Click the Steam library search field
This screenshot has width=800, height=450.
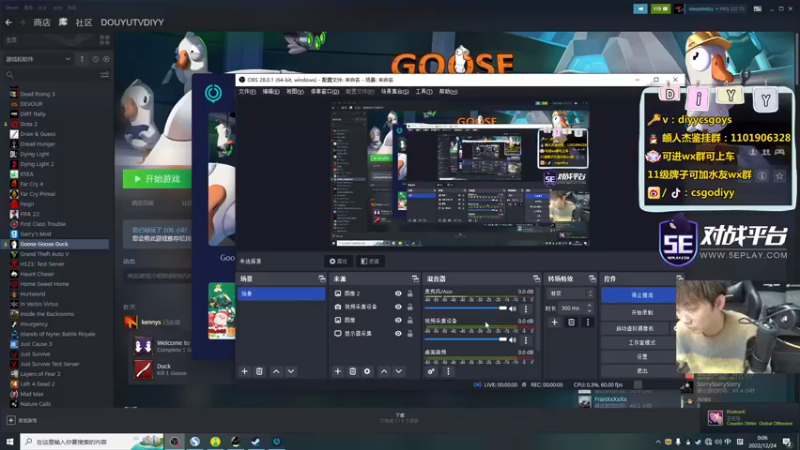pyautogui.click(x=51, y=75)
